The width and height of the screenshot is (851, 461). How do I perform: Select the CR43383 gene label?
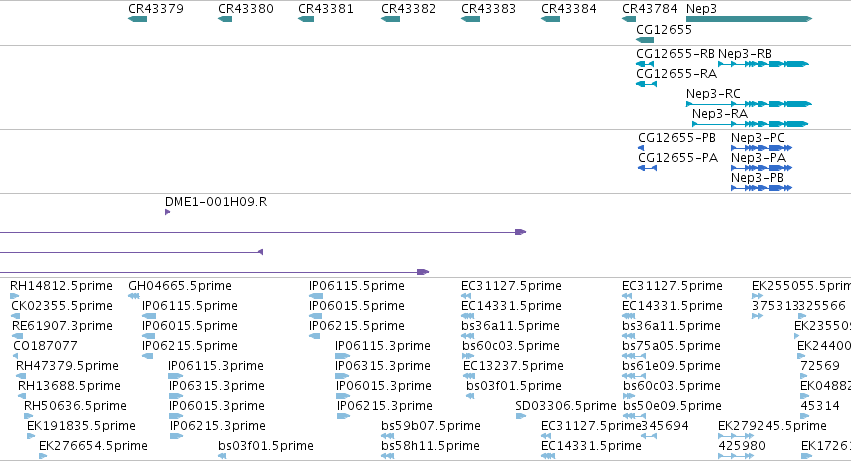point(488,9)
